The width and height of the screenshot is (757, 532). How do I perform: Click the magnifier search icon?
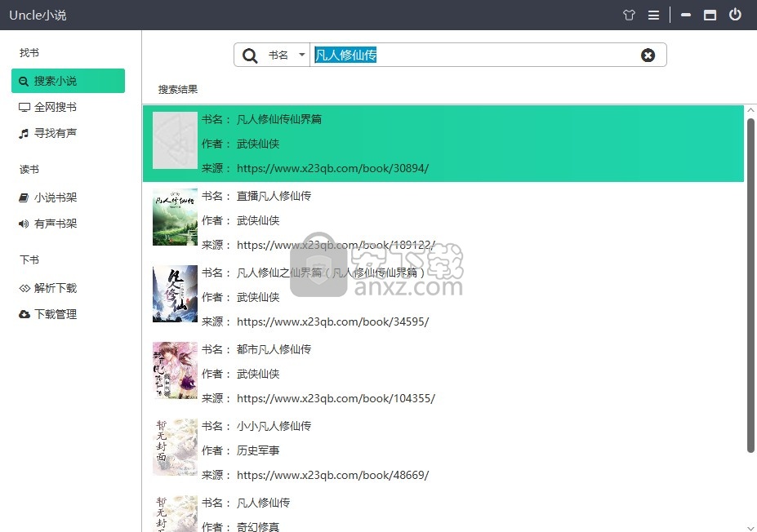click(250, 55)
